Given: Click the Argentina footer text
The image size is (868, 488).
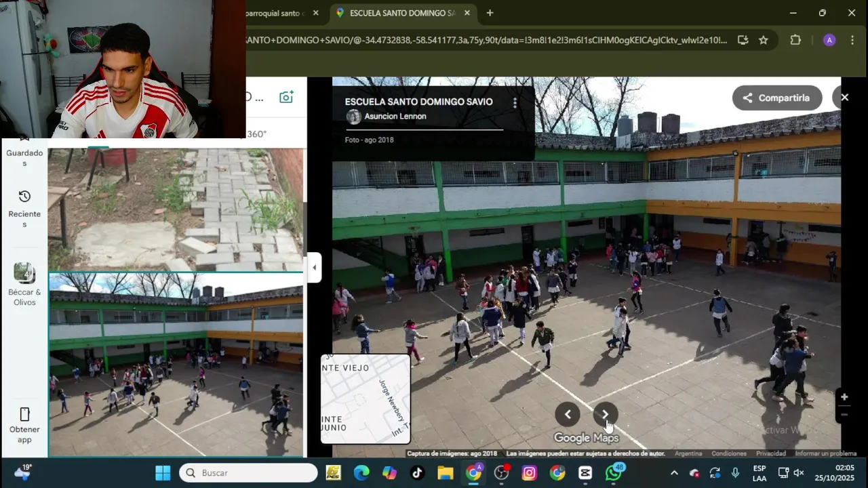Looking at the screenshot, I should [688, 453].
